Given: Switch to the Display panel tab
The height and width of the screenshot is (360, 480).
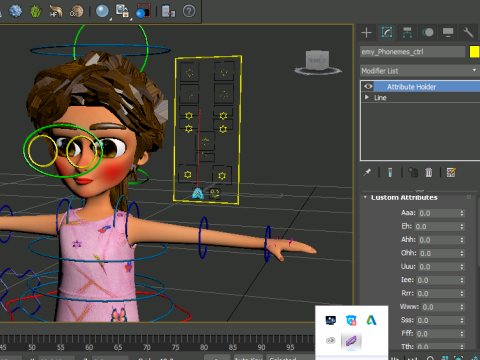Looking at the screenshot, I should tap(448, 32).
